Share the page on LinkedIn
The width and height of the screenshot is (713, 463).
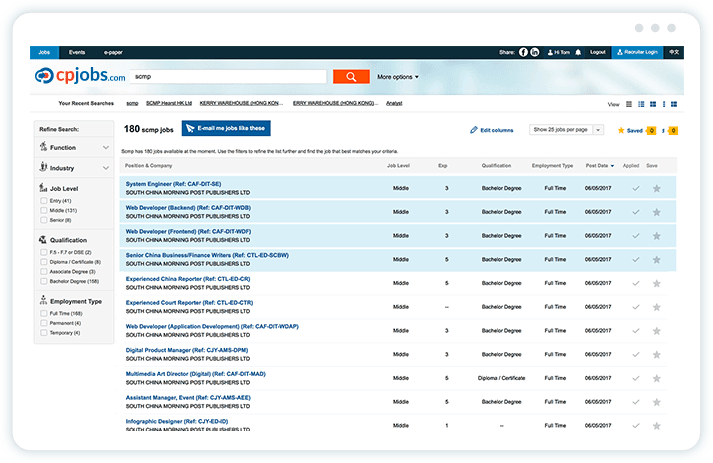[x=535, y=52]
